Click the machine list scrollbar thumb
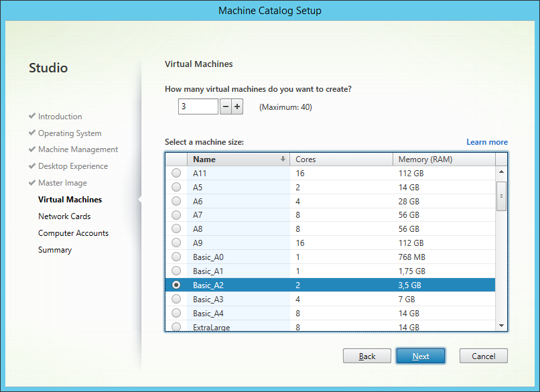The height and width of the screenshot is (392, 540). coord(501,196)
